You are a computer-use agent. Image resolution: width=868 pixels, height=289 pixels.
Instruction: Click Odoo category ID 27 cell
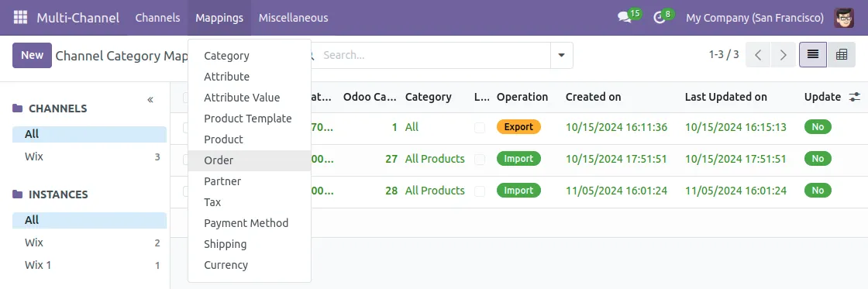(391, 159)
